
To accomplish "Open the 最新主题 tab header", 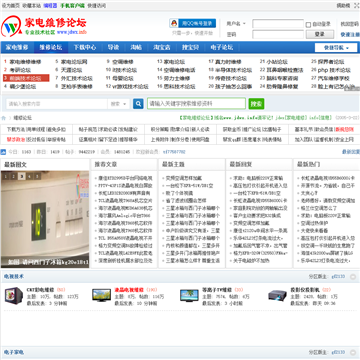I will (x=173, y=164).
